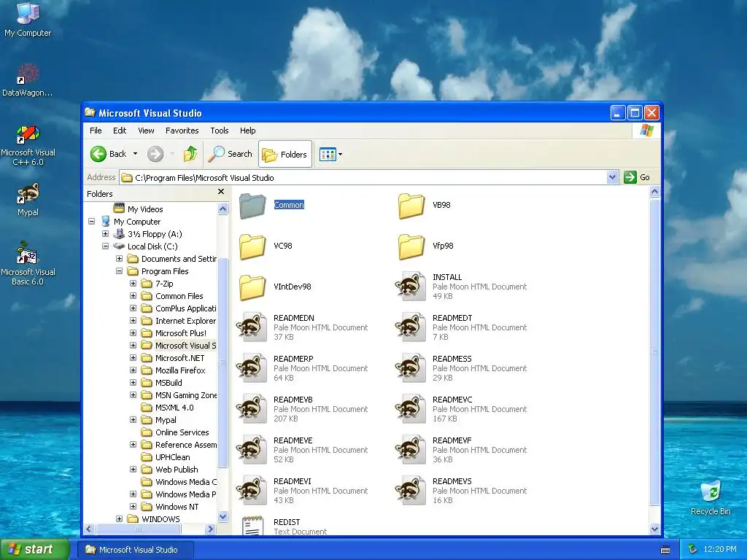Select the READMEDN document icon
The height and width of the screenshot is (560, 747).
(252, 327)
